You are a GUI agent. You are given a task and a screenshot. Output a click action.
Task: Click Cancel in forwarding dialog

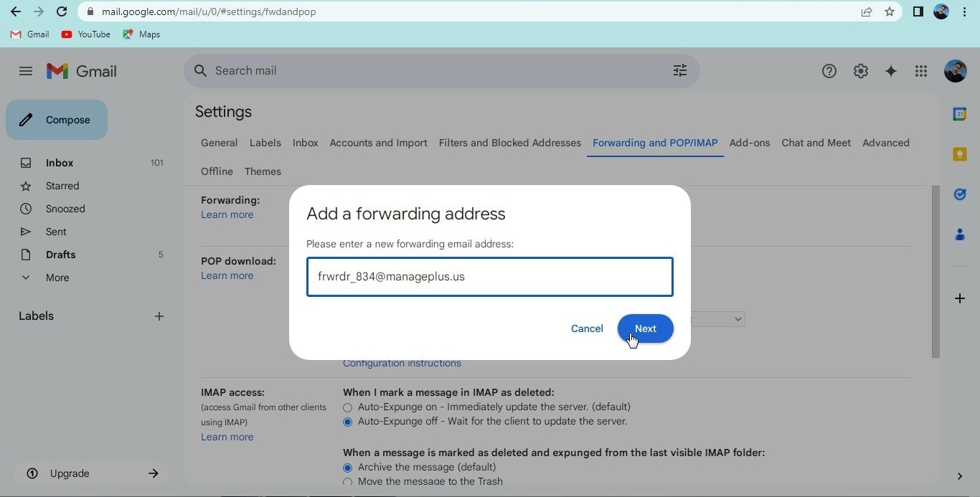[x=587, y=328]
